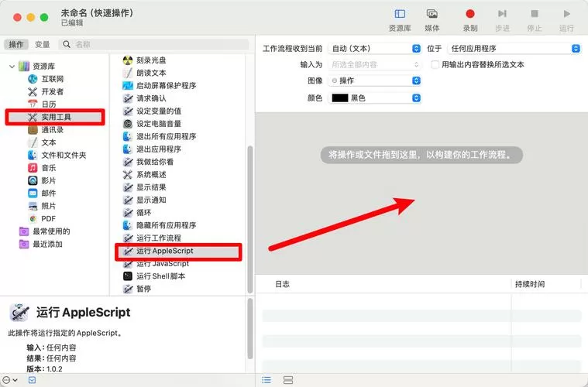Select the 日历 calendar category
Screen dimensions: 588x387
42,104
